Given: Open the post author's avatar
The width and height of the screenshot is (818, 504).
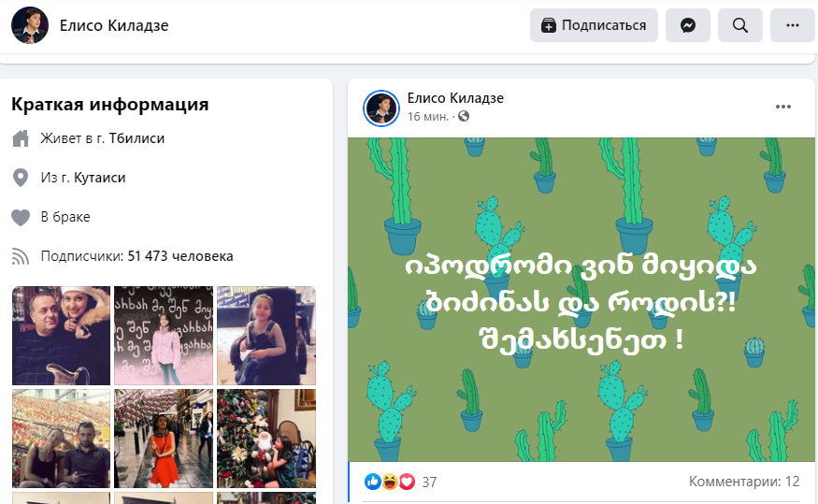Looking at the screenshot, I should click(381, 108).
